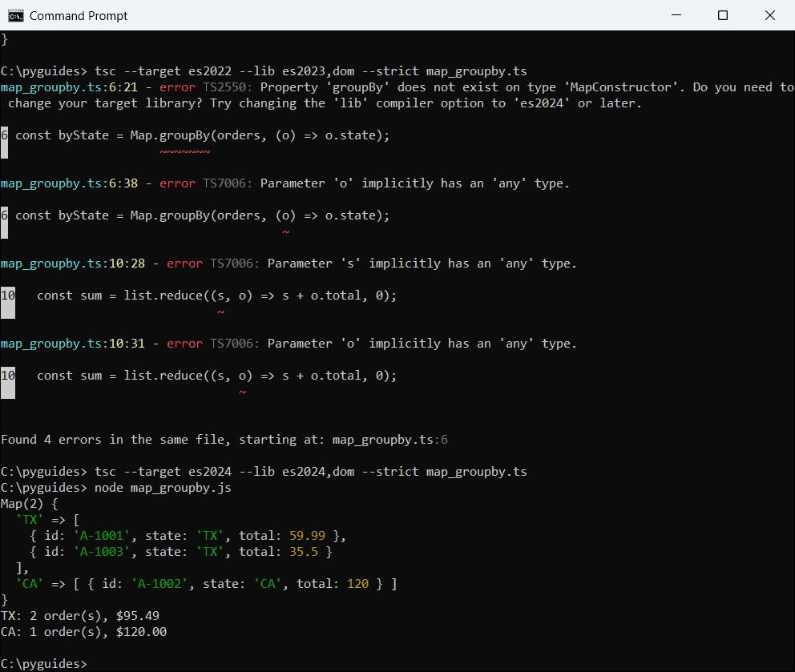Viewport: 795px width, 672px height.
Task: Click the map_groupby.ts:10:28 error location
Action: click(72, 264)
